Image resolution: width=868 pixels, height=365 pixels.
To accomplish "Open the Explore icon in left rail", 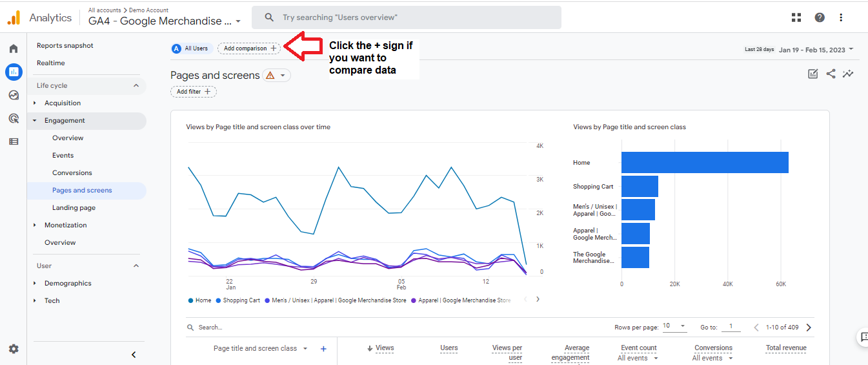I will coord(14,95).
